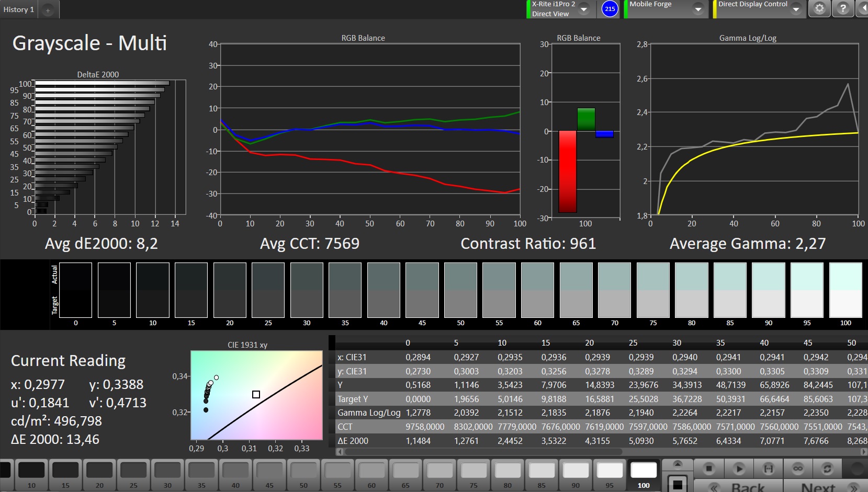Click the 'Avg dE2000: 8,2' text
The width and height of the screenshot is (868, 492).
click(102, 244)
